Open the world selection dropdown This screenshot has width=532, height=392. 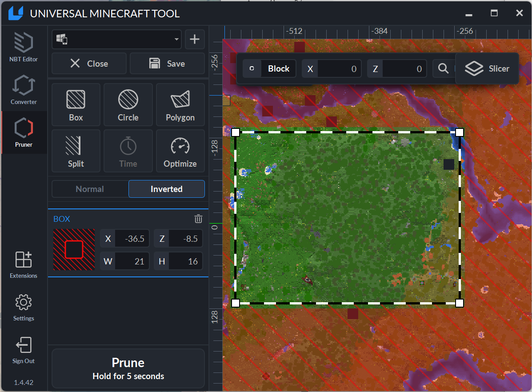[116, 39]
